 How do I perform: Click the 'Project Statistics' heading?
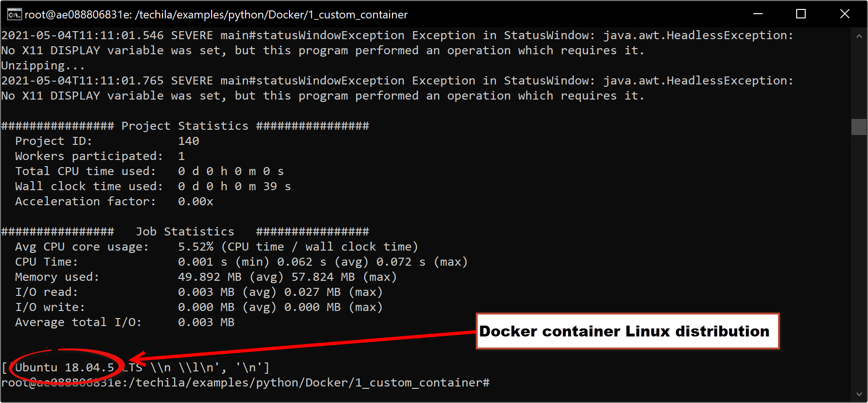pyautogui.click(x=185, y=126)
